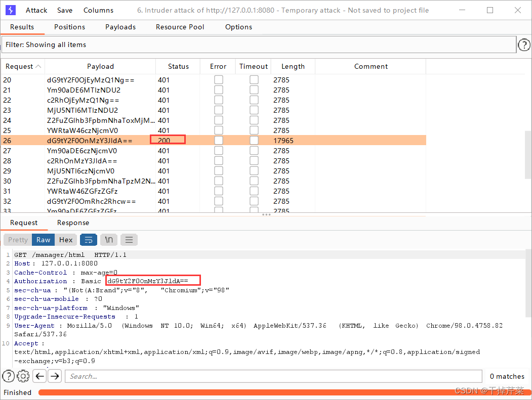Switch to the Results tab
Image resolution: width=532 pixels, height=400 pixels.
(x=22, y=27)
